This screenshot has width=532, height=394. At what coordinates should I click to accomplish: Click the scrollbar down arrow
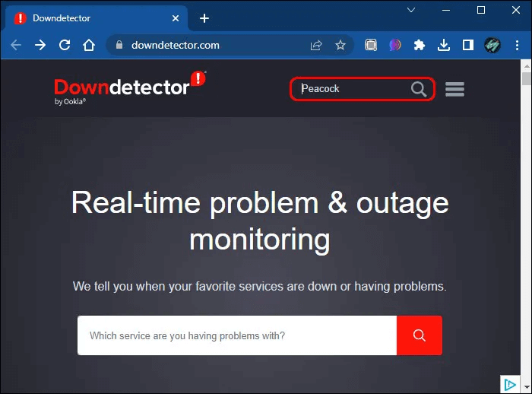527,386
